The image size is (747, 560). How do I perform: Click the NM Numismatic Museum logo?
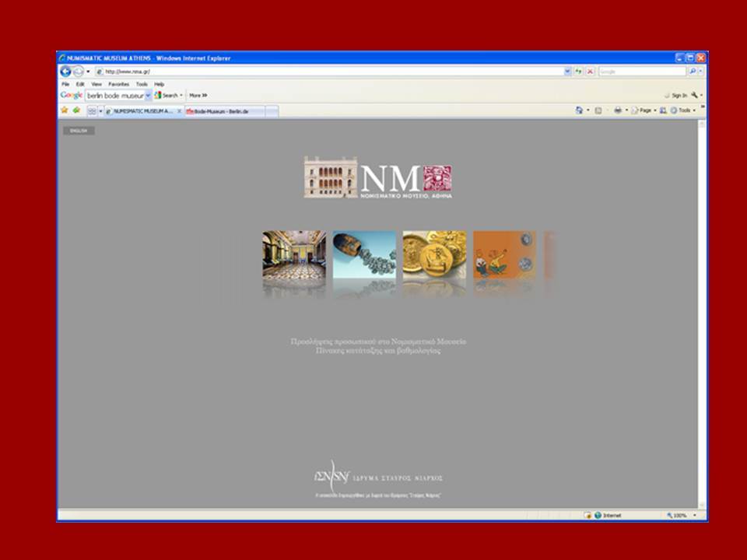pyautogui.click(x=378, y=177)
